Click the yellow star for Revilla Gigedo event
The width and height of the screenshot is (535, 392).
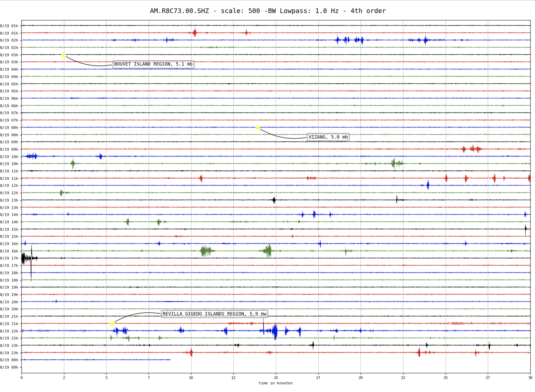click(112, 324)
